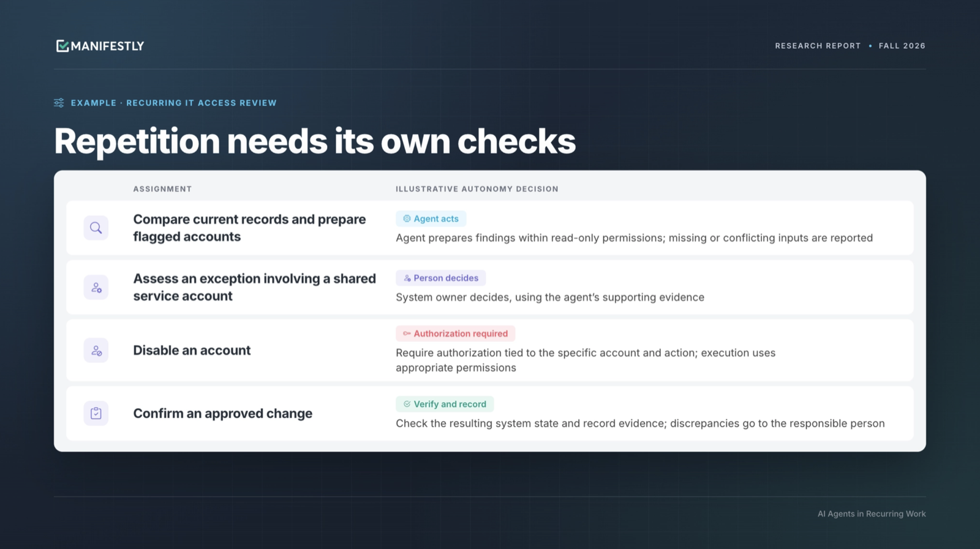This screenshot has width=980, height=549.
Task: Click the sliders icon beside Example label
Action: [x=59, y=103]
